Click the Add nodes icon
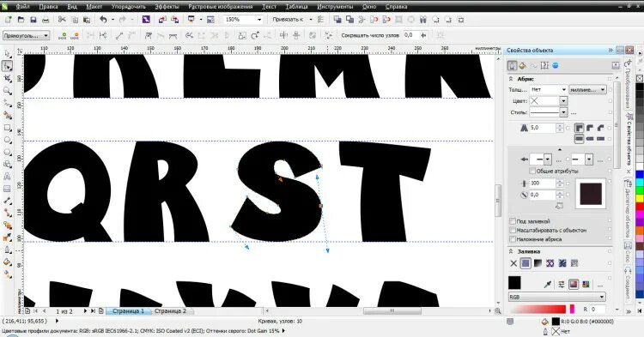 pos(63,36)
